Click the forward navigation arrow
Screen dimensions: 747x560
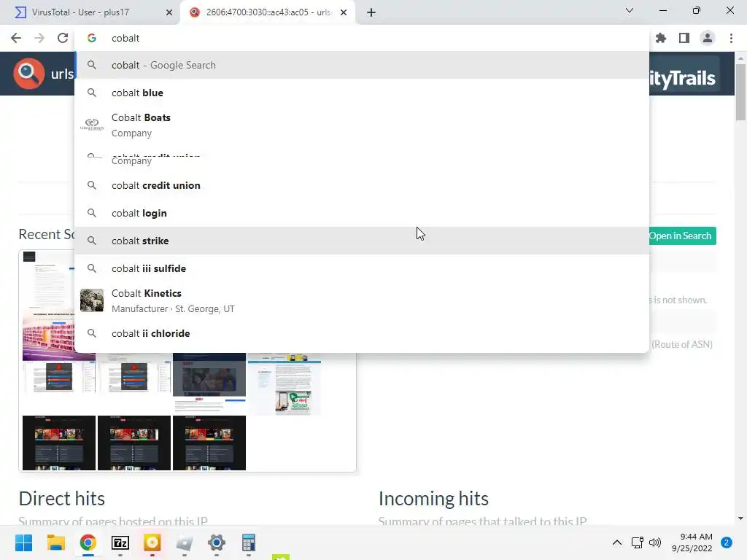click(39, 38)
